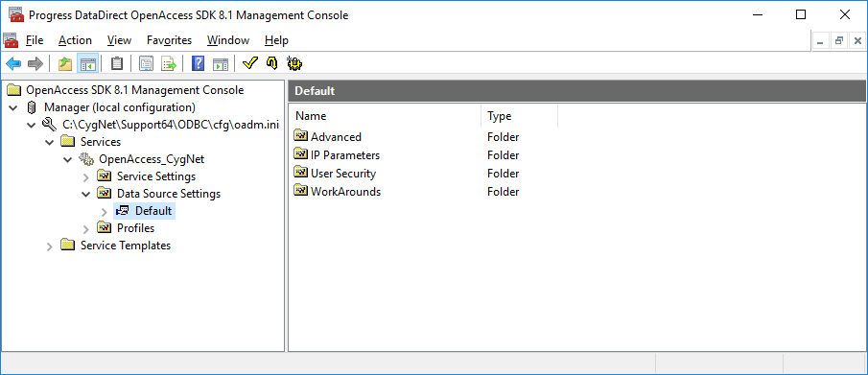Screen dimensions: 868x375
Task: Toggle the Show/Hide Action Pane icon
Action: click(221, 63)
